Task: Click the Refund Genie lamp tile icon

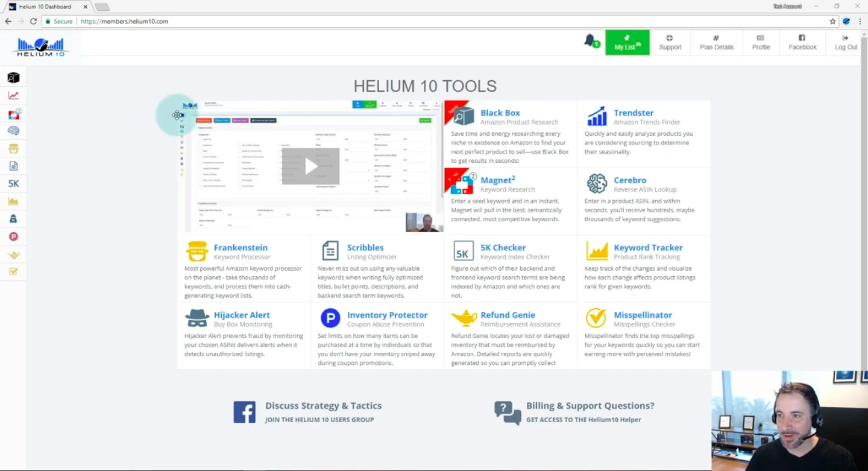Action: (x=464, y=318)
